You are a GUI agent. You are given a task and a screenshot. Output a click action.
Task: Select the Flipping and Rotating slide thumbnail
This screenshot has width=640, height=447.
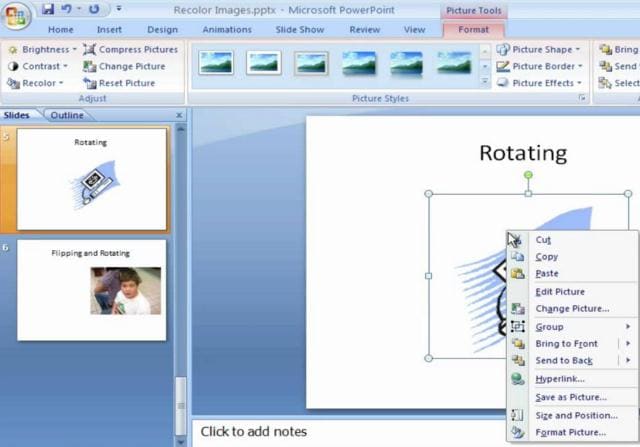coord(91,290)
